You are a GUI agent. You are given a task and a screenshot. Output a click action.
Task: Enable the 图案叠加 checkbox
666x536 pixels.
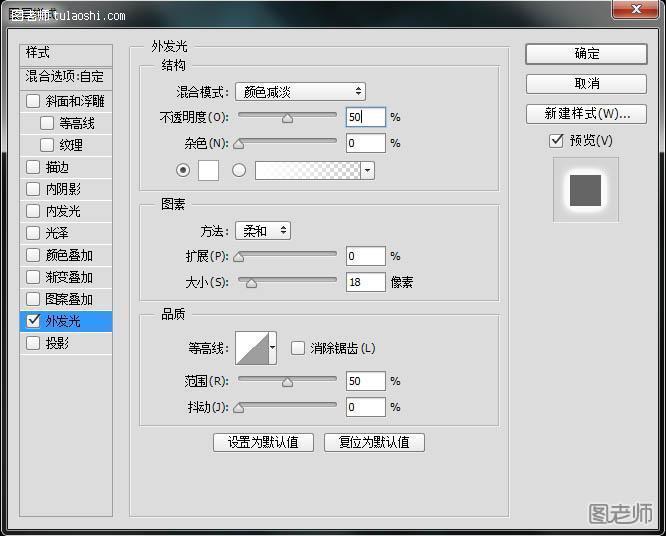coord(33,299)
